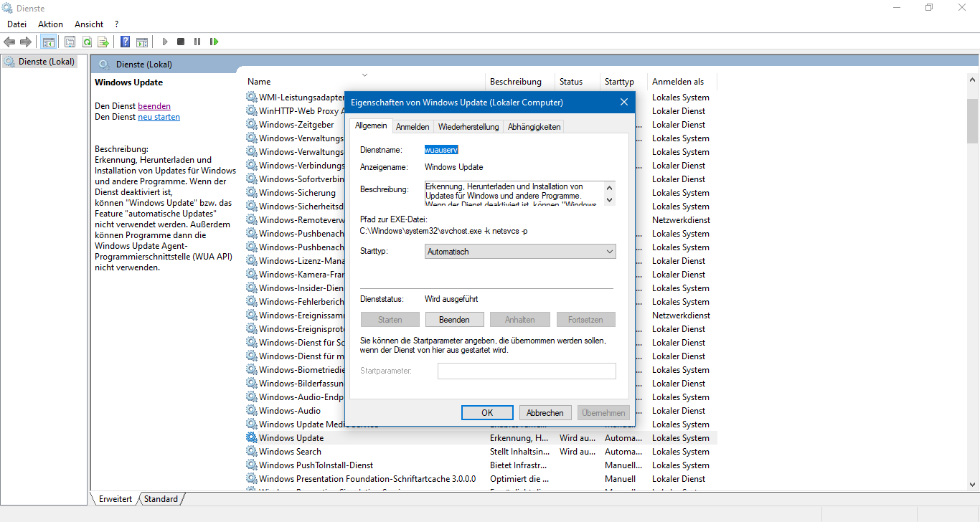Select the Windows Search service row
The width and height of the screenshot is (980, 522).
click(x=481, y=451)
